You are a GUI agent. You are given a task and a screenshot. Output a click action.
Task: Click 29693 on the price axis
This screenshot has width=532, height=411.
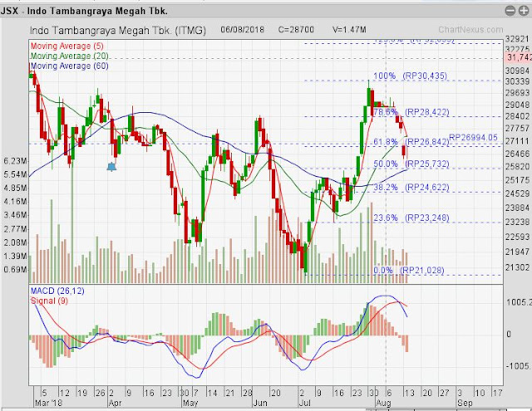pyautogui.click(x=517, y=93)
